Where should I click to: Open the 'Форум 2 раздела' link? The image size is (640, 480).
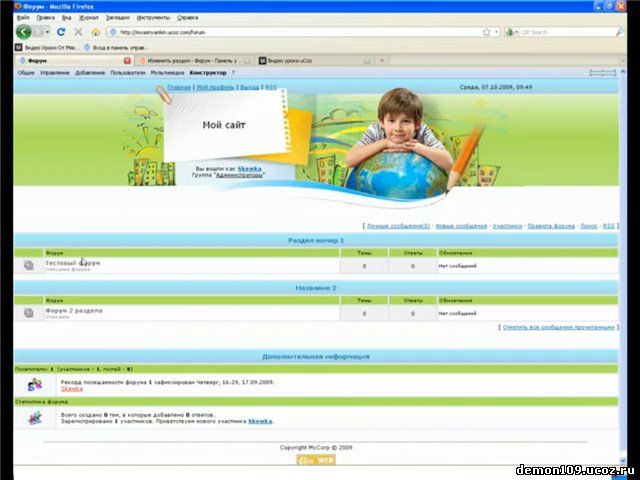74,311
